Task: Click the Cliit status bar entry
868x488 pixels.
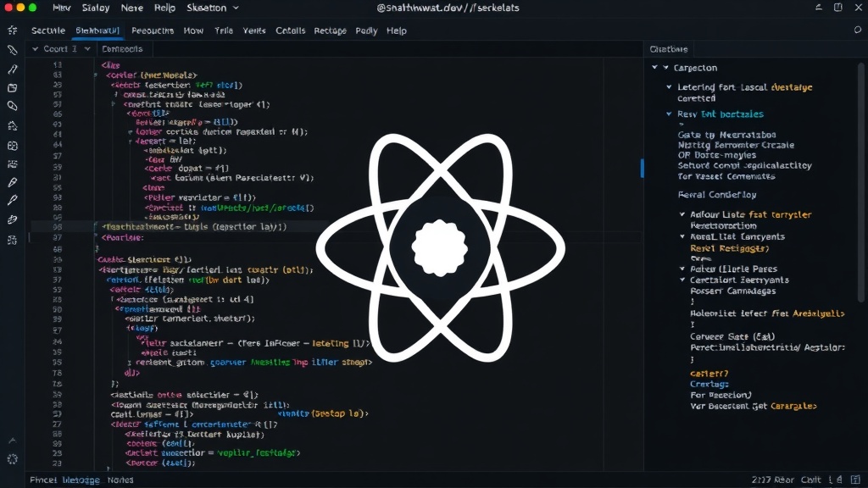Action: [x=811, y=480]
